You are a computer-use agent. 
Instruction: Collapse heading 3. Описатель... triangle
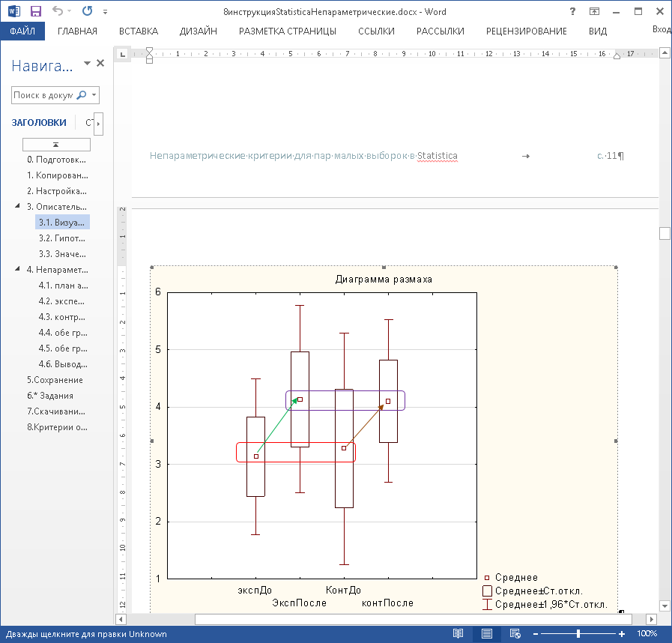click(17, 206)
